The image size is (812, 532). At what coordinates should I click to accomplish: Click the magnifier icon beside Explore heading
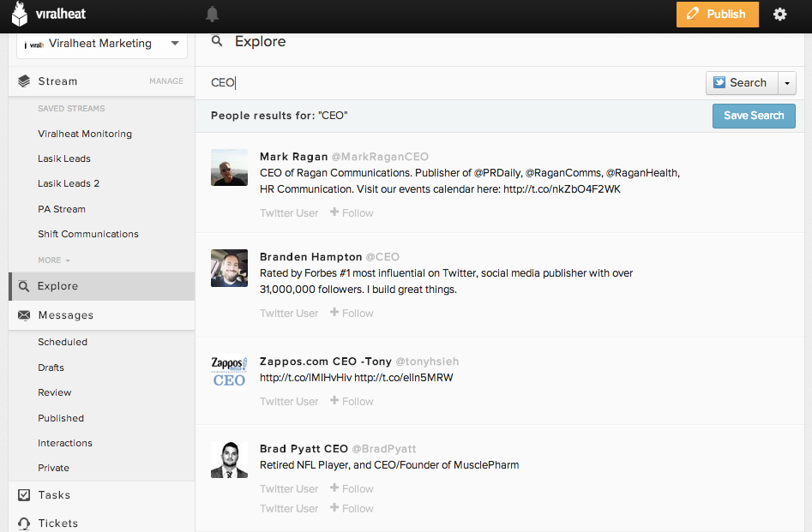point(218,41)
